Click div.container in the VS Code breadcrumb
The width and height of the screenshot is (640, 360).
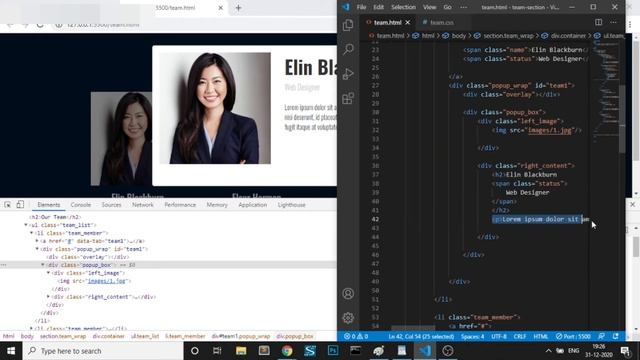(568, 36)
